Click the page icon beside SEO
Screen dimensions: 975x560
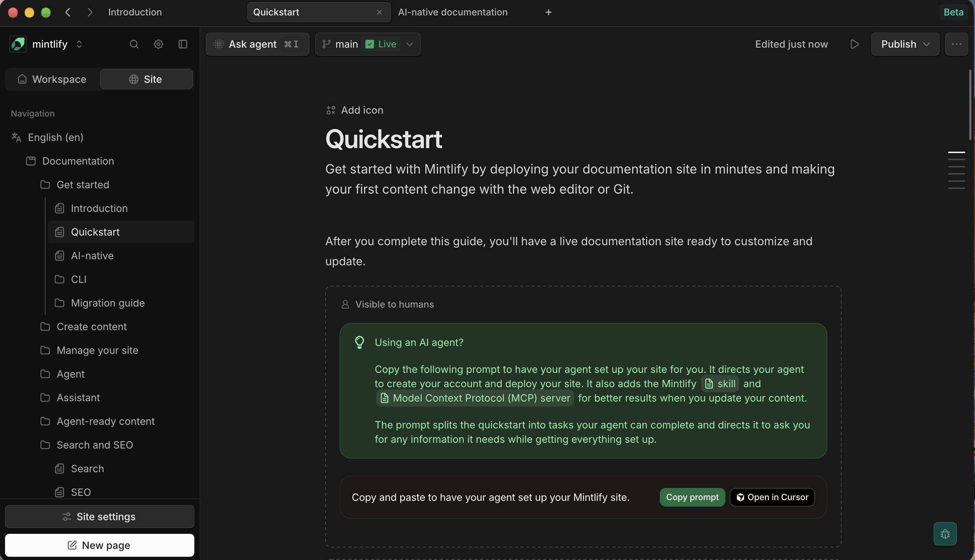coord(59,492)
